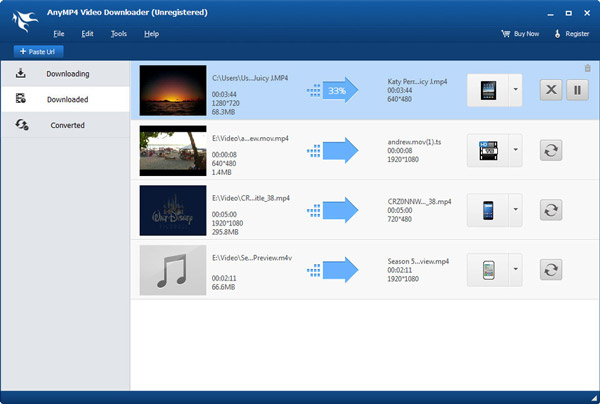Select the Android phone profile icon

coord(488,210)
